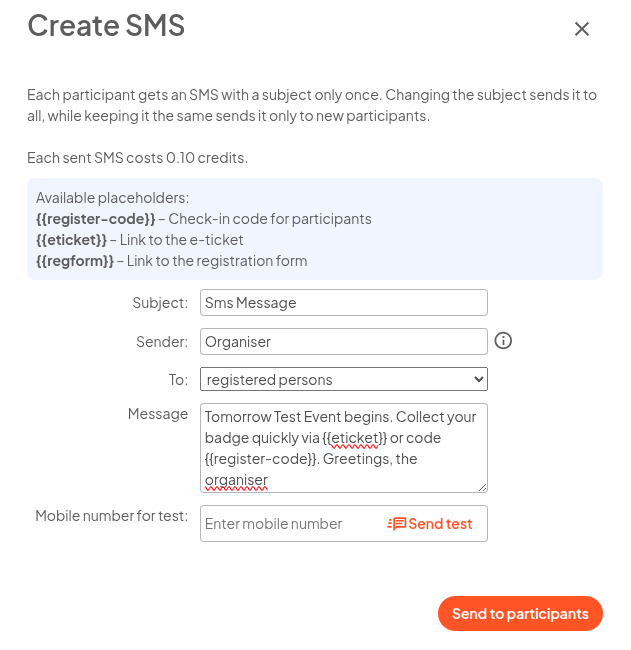Click the Subject label
The image size is (631, 650).
(x=160, y=303)
